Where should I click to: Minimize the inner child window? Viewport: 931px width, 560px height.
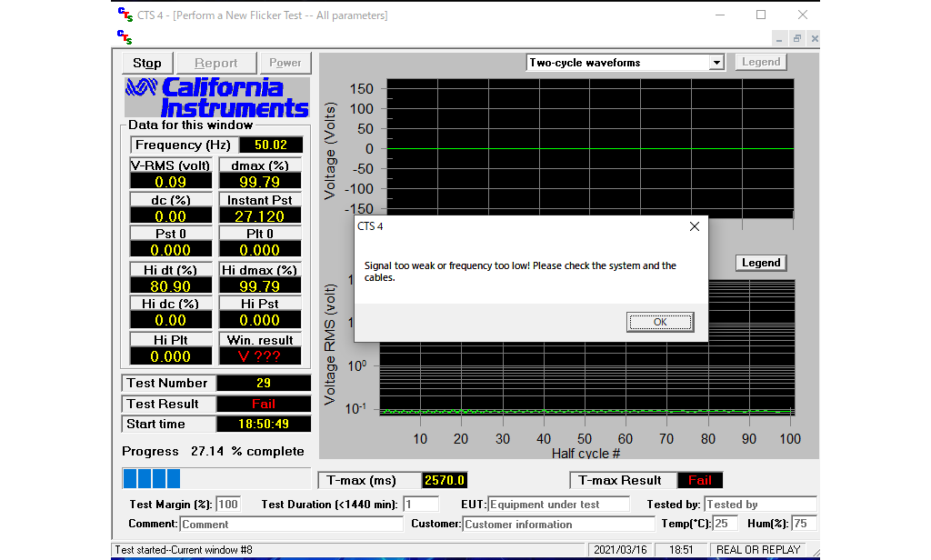779,38
